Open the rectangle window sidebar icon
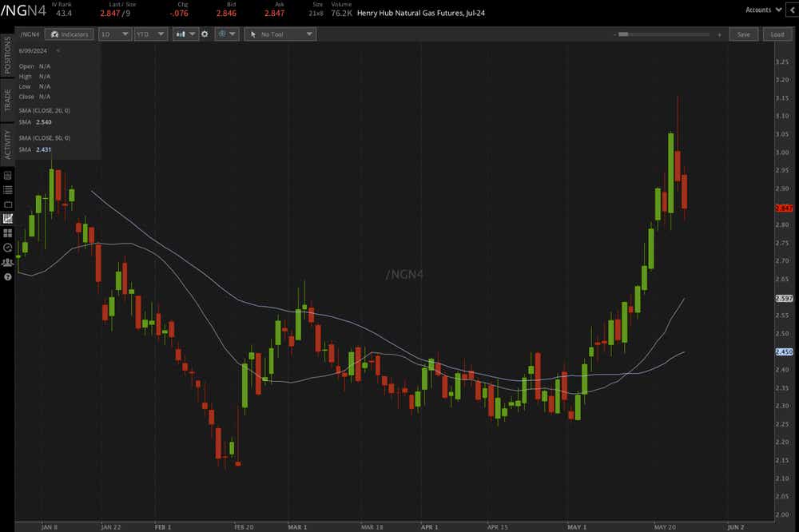 (x=8, y=204)
